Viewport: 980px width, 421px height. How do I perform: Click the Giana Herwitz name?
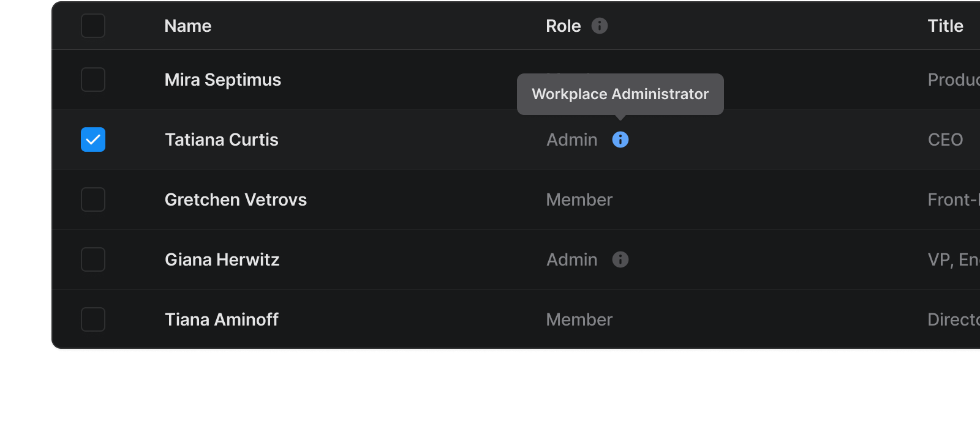coord(222,259)
